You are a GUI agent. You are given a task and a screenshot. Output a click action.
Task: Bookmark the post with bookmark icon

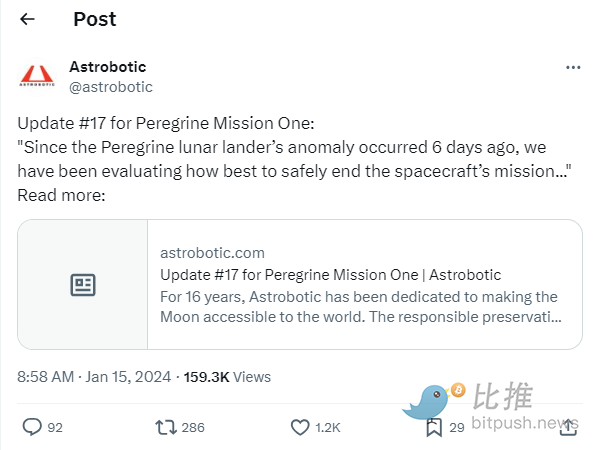[x=434, y=427]
